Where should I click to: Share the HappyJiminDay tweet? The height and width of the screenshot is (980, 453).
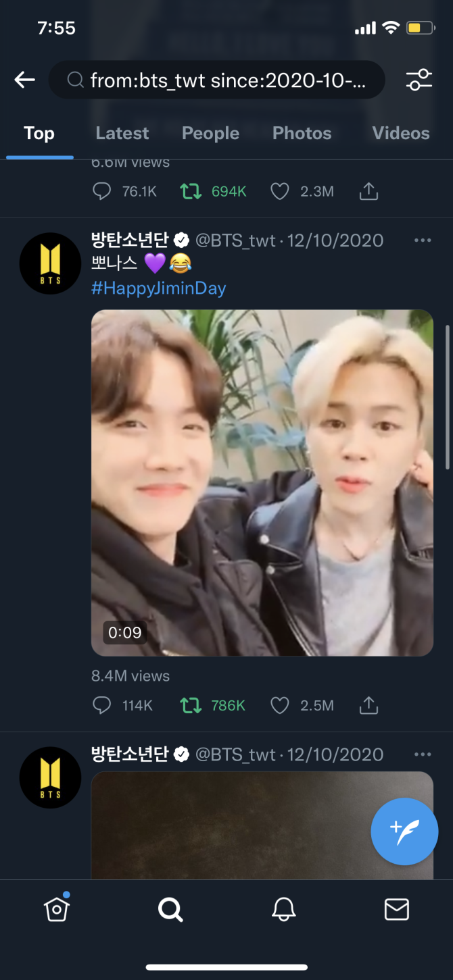tap(368, 706)
